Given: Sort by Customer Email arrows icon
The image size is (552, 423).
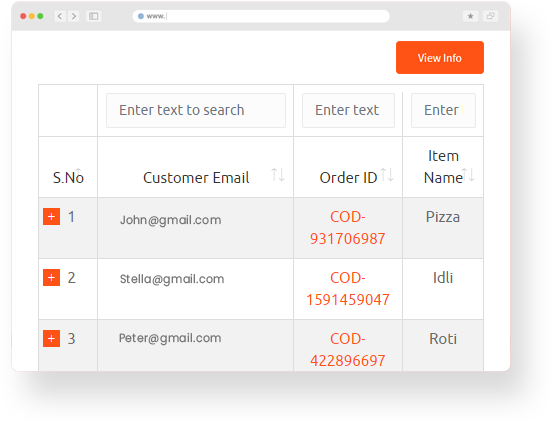Looking at the screenshot, I should [278, 175].
